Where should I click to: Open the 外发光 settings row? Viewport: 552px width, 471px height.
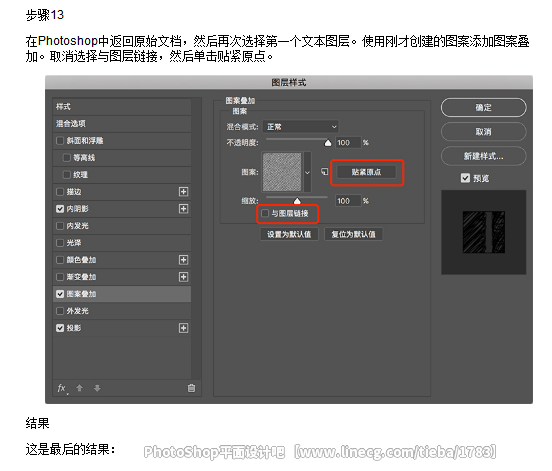[122, 311]
